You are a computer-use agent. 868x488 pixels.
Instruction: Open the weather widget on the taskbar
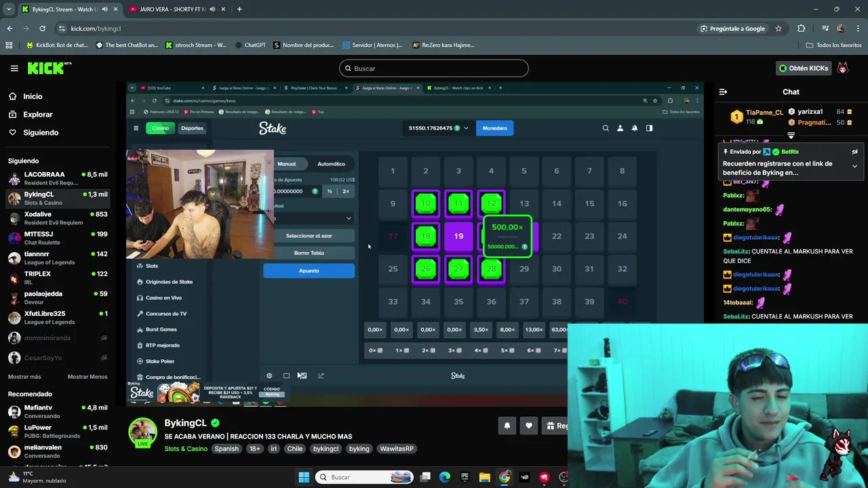(x=37, y=477)
